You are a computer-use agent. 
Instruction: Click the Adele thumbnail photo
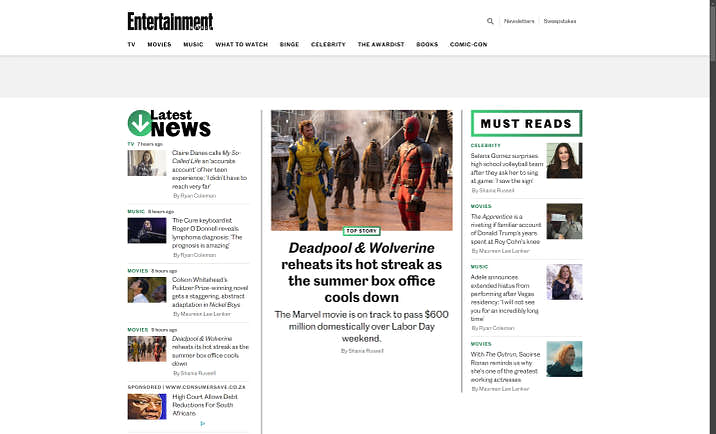[564, 282]
